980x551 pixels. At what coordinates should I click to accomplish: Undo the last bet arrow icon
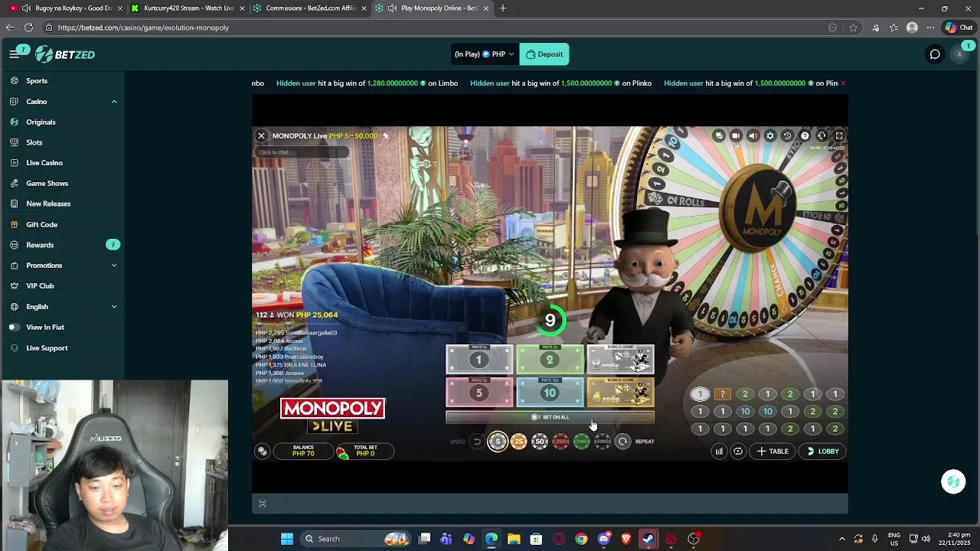pyautogui.click(x=476, y=442)
